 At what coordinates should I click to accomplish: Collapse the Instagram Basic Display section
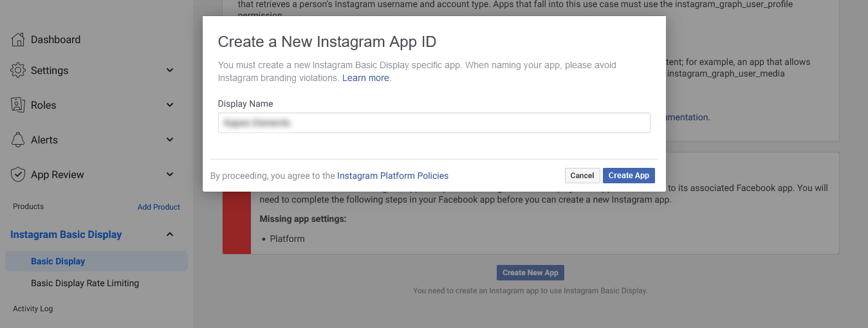[170, 235]
